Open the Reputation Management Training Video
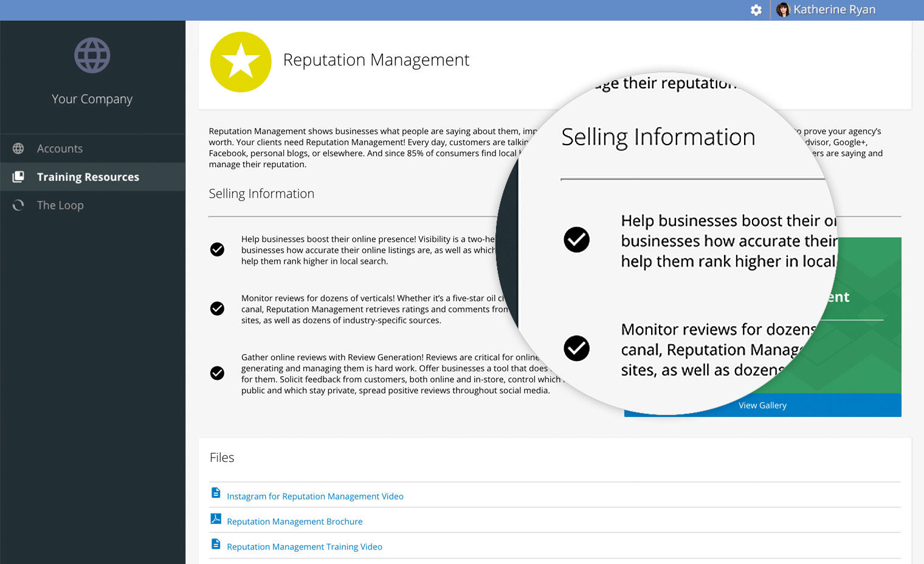This screenshot has width=924, height=564. 305,546
